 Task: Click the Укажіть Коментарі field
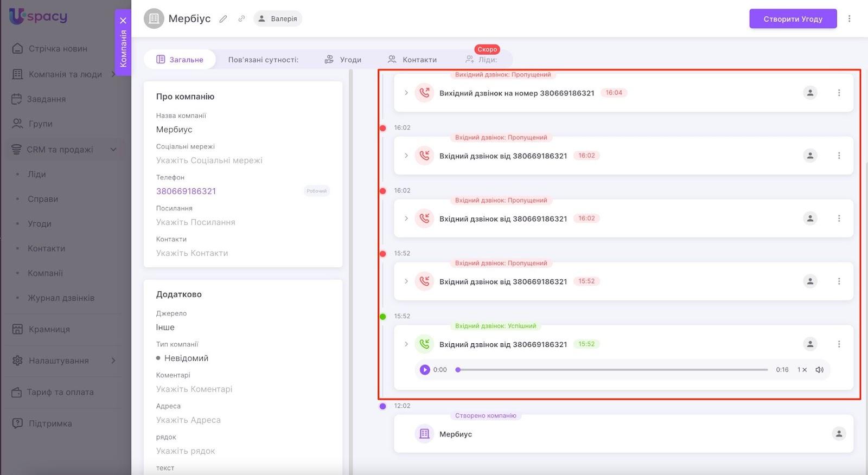click(194, 389)
